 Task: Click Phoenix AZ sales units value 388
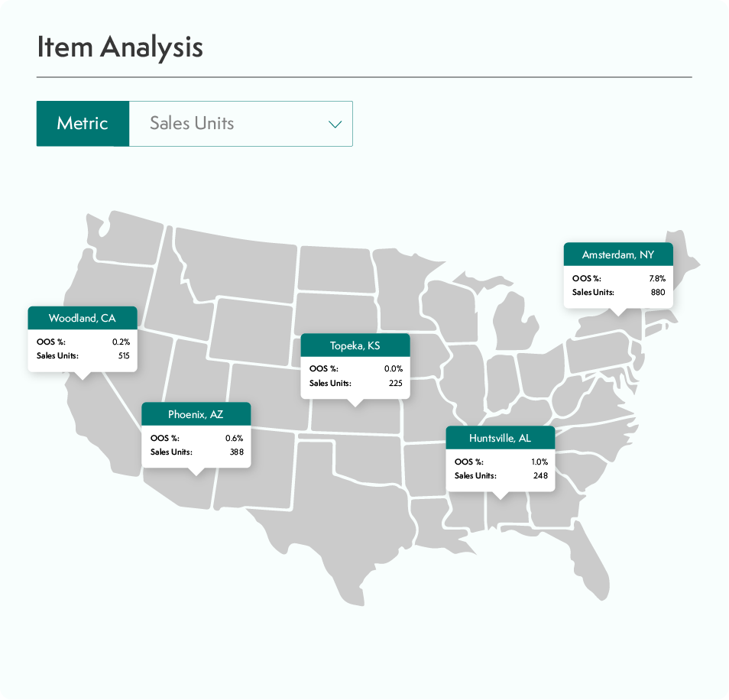click(x=237, y=452)
